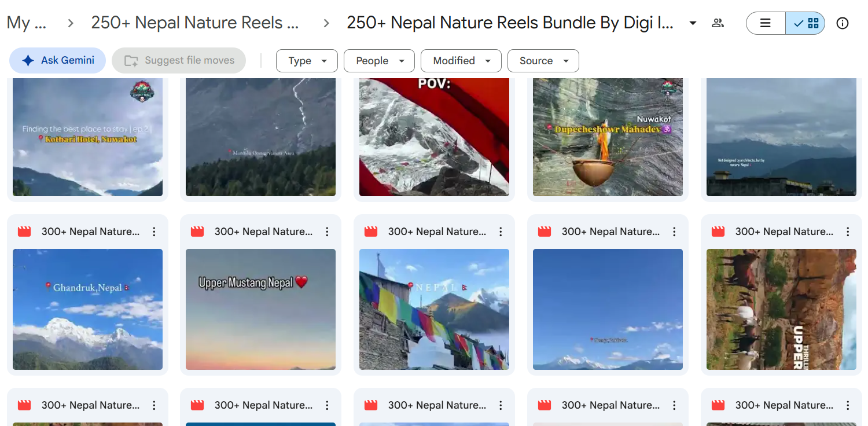This screenshot has height=426, width=868.
Task: Select the Kotbari Hotel, Nuwakot video thumbnail
Action: pos(87,137)
